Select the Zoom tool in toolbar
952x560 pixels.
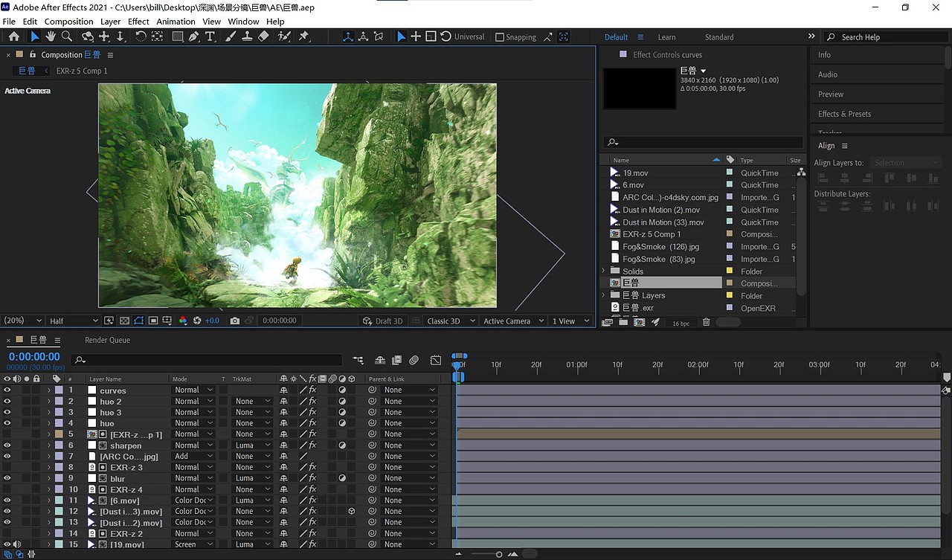coord(67,36)
